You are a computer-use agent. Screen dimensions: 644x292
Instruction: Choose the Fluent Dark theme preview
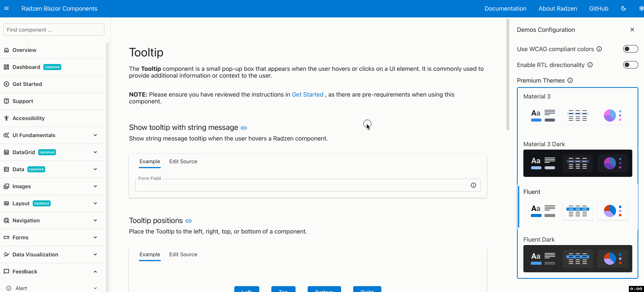pos(578,259)
